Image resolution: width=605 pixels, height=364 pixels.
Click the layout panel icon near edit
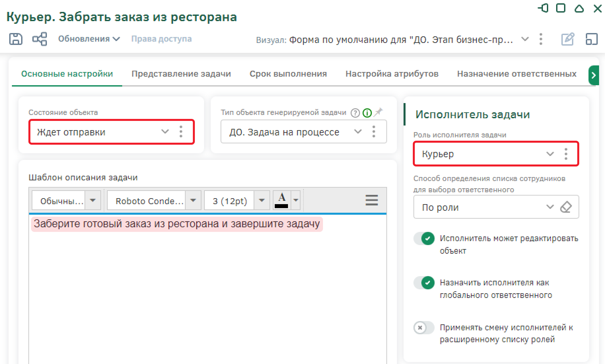[591, 39]
